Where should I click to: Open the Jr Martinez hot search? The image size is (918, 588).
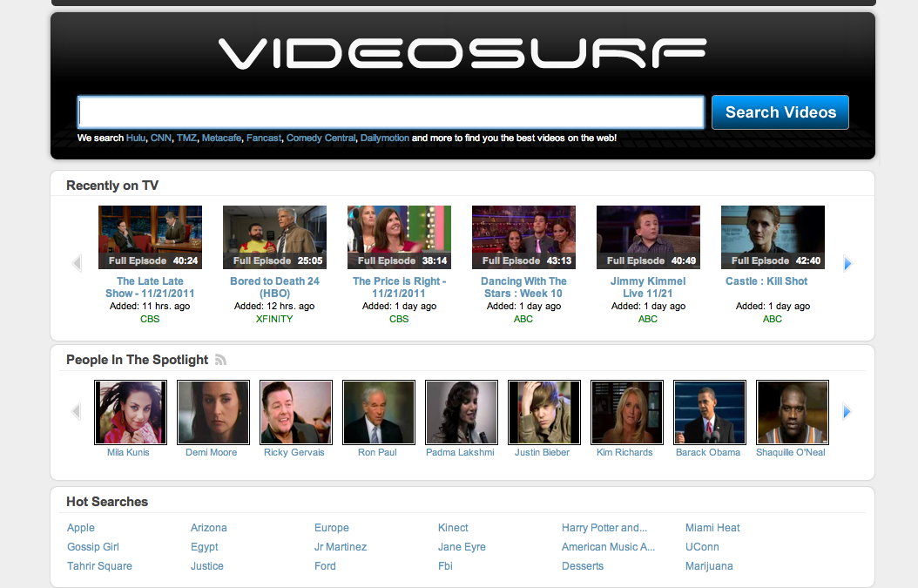[341, 547]
